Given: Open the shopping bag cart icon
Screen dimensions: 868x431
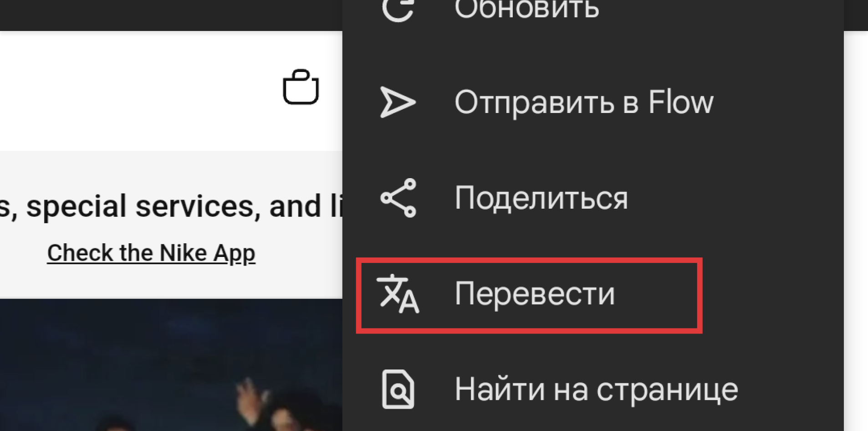Looking at the screenshot, I should point(301,87).
